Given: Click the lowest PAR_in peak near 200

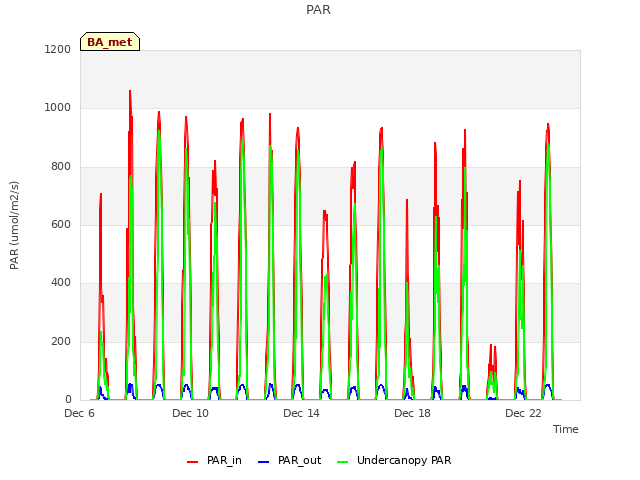Looking at the screenshot, I should (491, 345).
